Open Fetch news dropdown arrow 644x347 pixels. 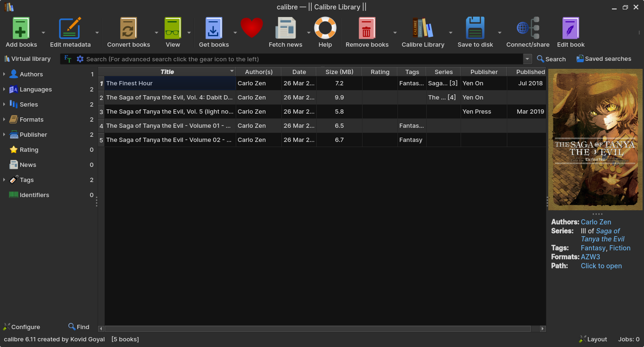click(x=309, y=33)
